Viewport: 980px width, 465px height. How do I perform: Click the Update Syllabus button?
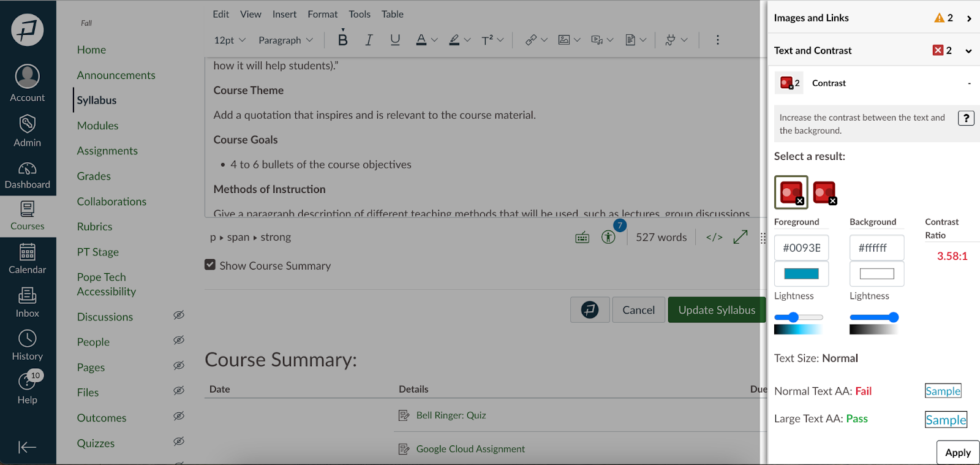click(x=717, y=310)
